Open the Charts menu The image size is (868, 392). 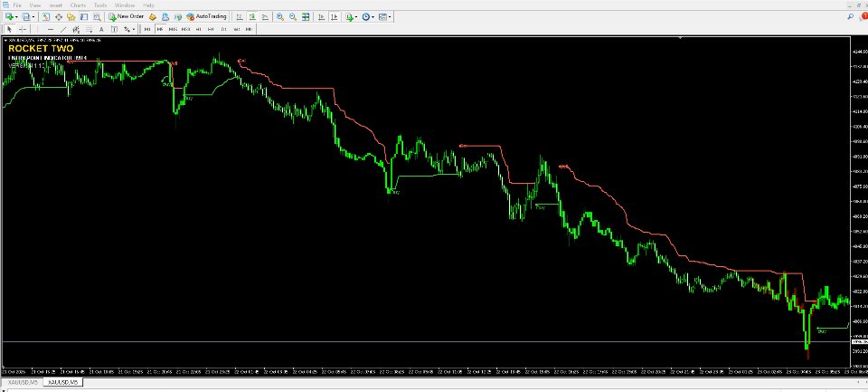tap(78, 5)
